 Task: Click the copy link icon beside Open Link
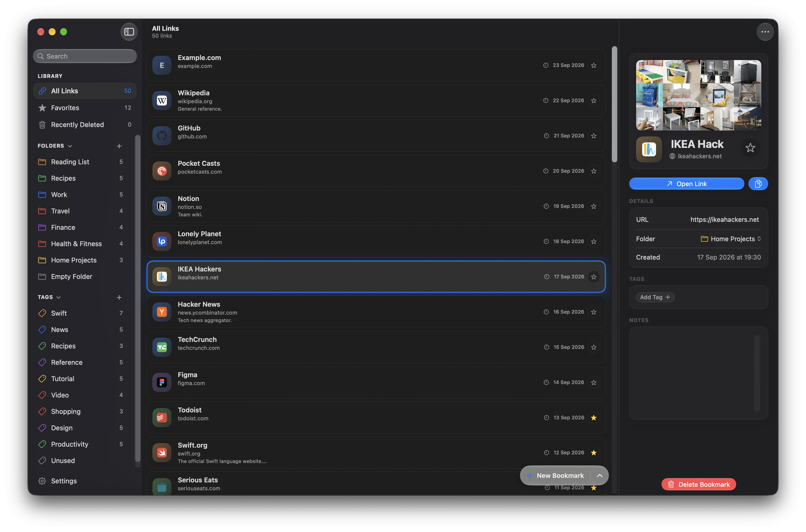[x=758, y=184]
